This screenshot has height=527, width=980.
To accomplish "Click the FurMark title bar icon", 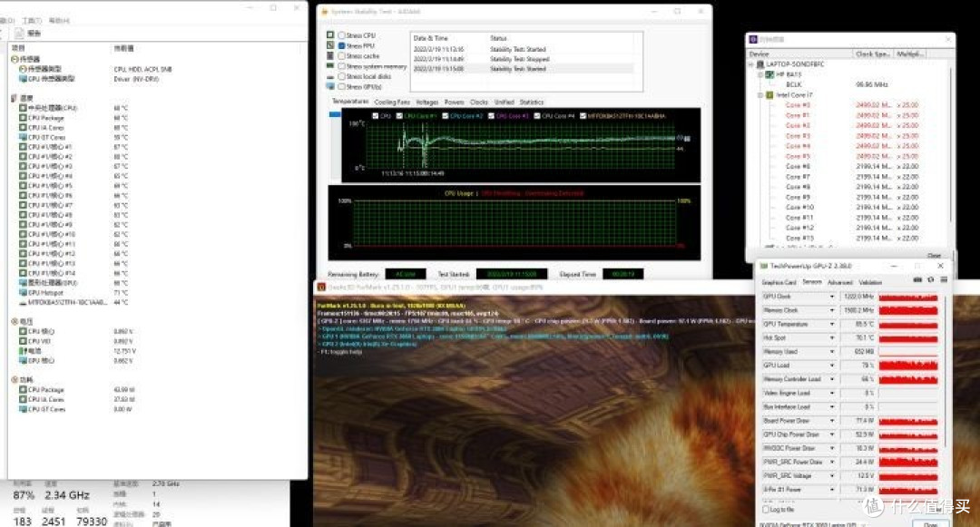I will pos(321,288).
